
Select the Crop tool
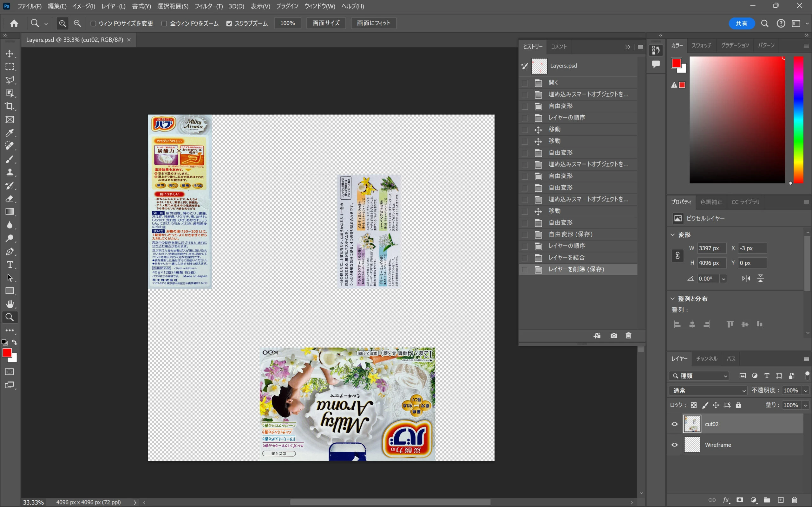coord(10,106)
